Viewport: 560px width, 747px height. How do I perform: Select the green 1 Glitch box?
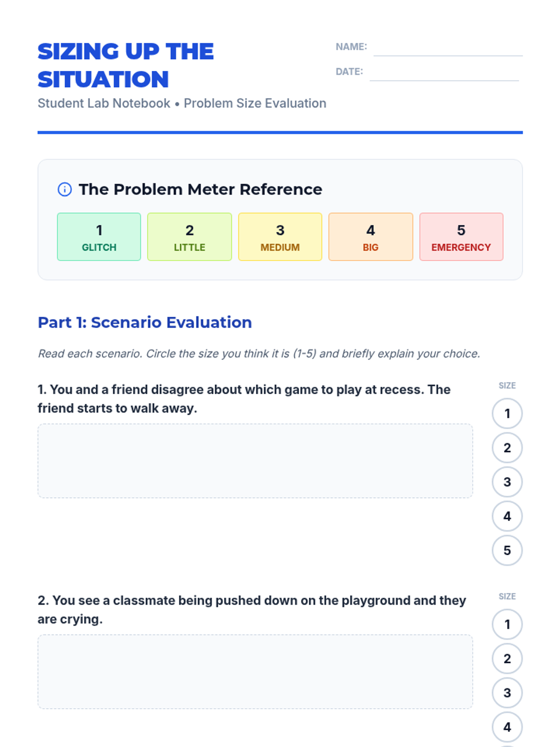coord(99,237)
